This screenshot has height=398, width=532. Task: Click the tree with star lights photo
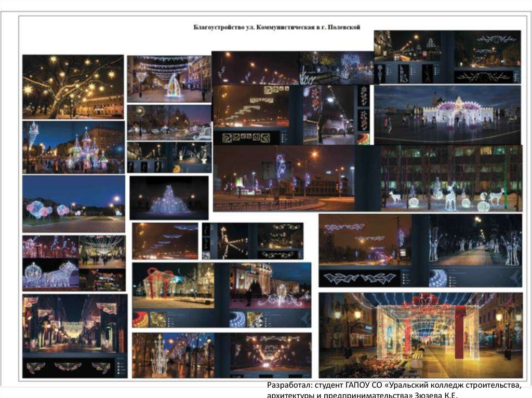(73, 87)
